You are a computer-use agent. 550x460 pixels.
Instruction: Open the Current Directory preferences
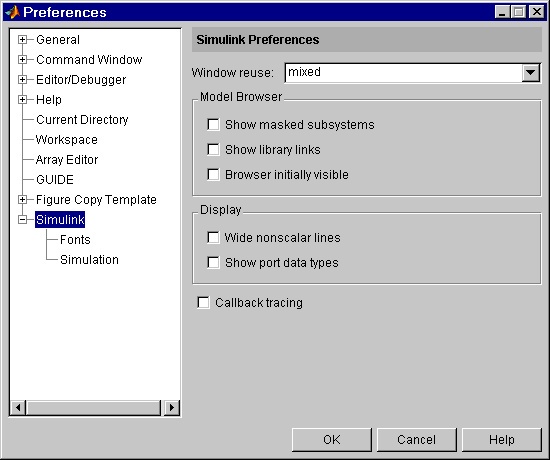pyautogui.click(x=82, y=120)
